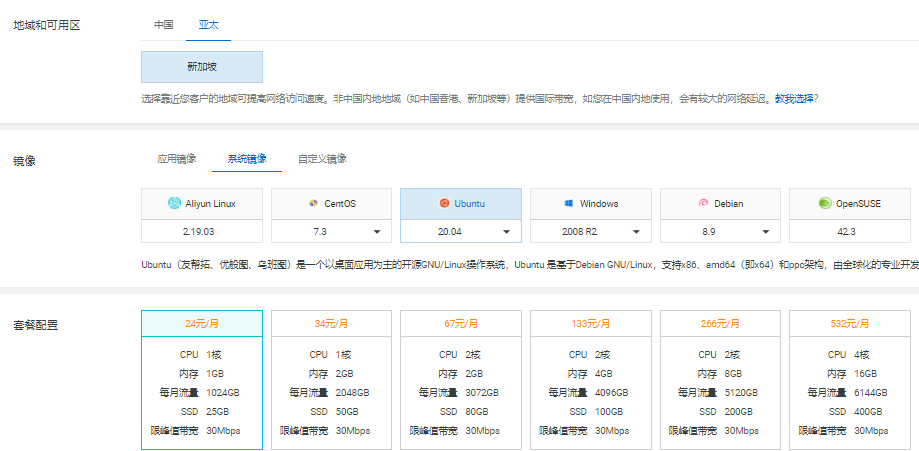Open the 应用镜像 tab
Viewport: 919px width, 451px height.
(176, 158)
